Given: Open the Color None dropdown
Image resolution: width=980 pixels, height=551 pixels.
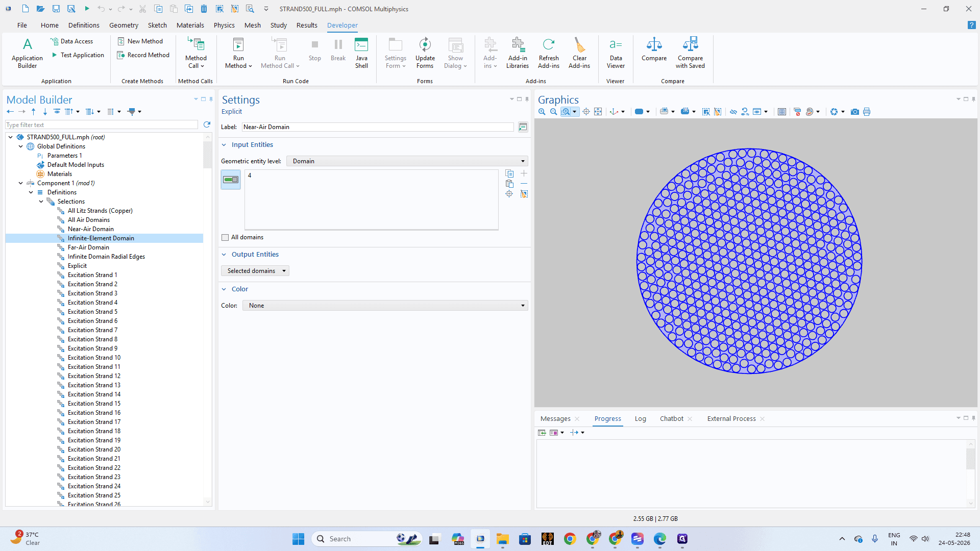Looking at the screenshot, I should tap(385, 306).
